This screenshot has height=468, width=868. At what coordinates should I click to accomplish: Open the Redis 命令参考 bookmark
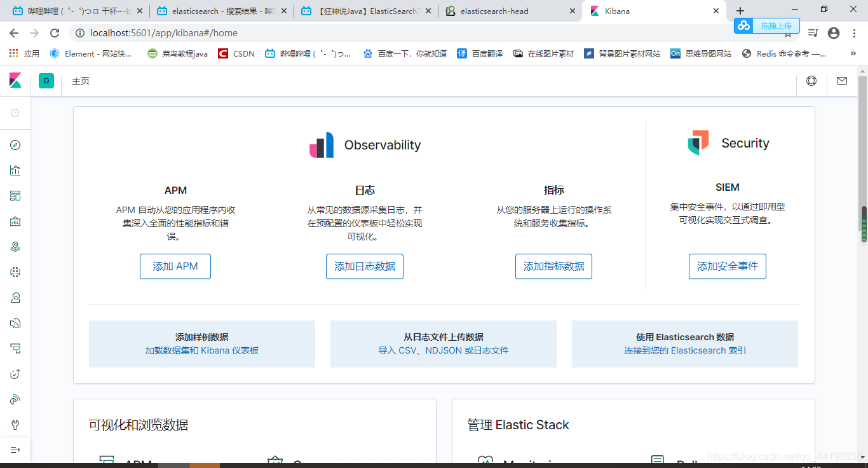point(784,54)
